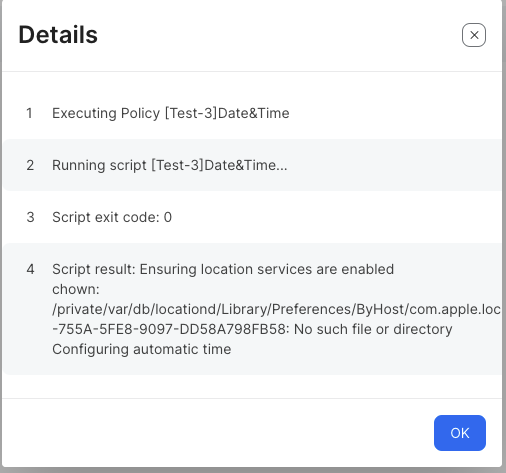The height and width of the screenshot is (473, 506).
Task: Click the exit code value 0
Action: (x=168, y=217)
